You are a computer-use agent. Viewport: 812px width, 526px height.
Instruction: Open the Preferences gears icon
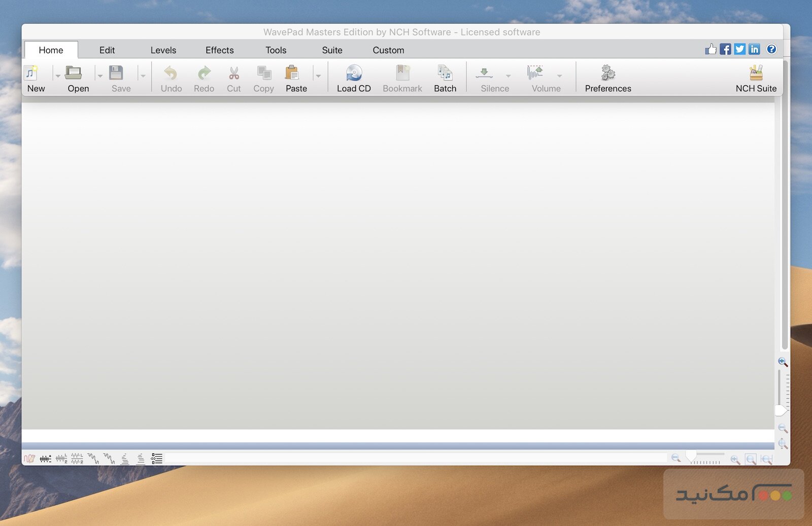click(x=607, y=74)
